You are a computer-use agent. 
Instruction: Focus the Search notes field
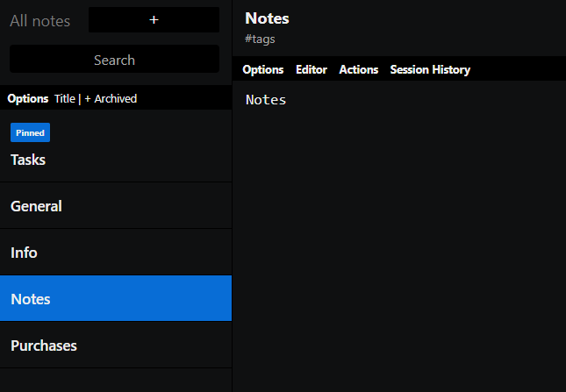(114, 59)
